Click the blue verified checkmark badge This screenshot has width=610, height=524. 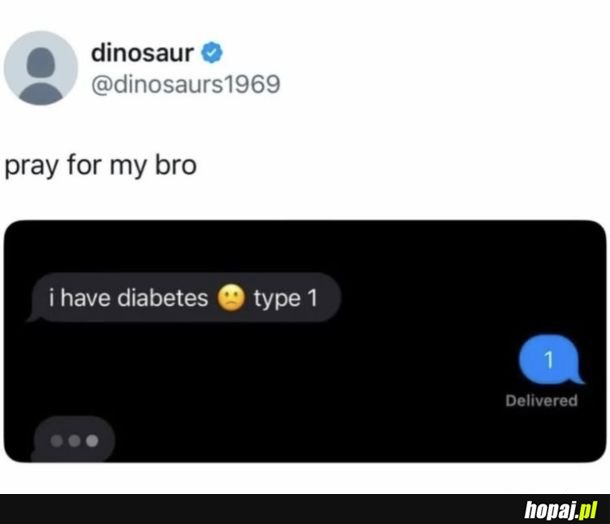click(x=212, y=53)
